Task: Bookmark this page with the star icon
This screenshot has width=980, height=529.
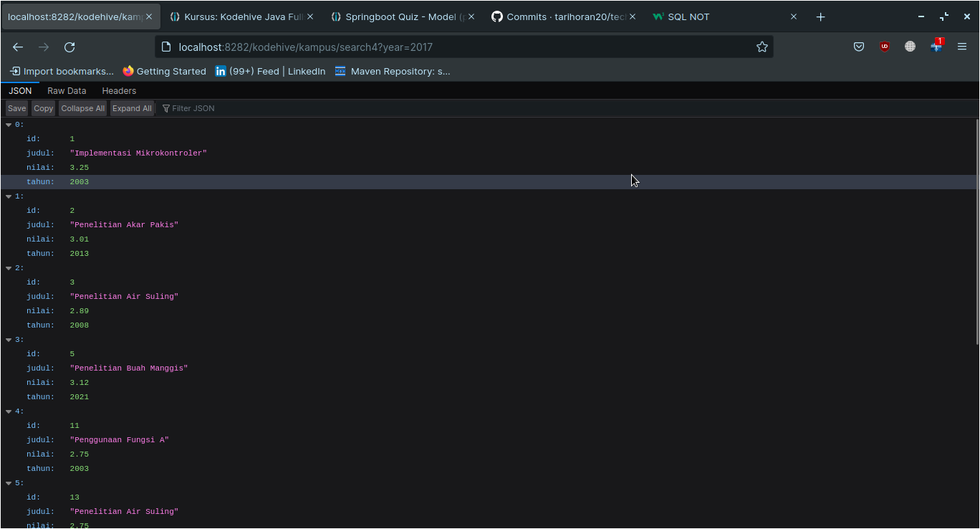Action: (x=762, y=47)
